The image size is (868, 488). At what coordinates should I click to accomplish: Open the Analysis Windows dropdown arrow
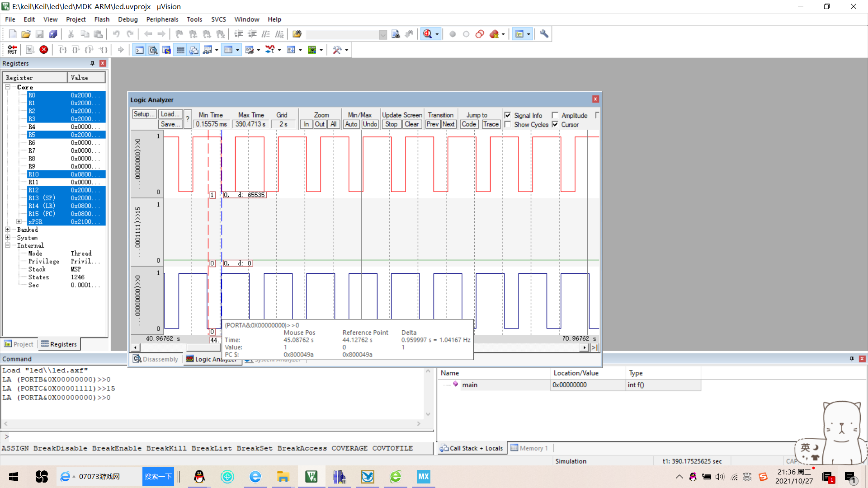(x=279, y=50)
